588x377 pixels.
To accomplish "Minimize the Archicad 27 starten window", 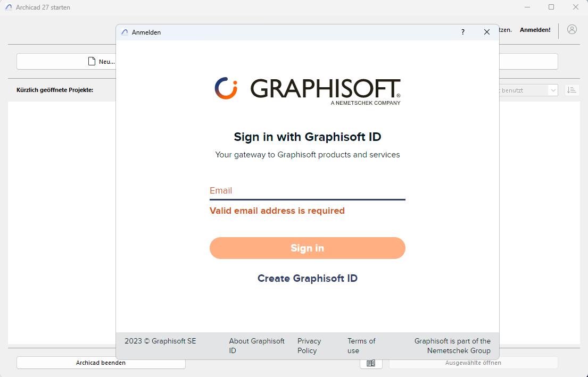I will pos(527,7).
